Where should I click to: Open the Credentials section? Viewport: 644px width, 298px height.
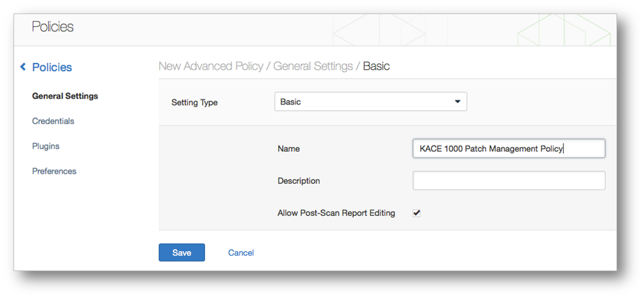coord(53,121)
